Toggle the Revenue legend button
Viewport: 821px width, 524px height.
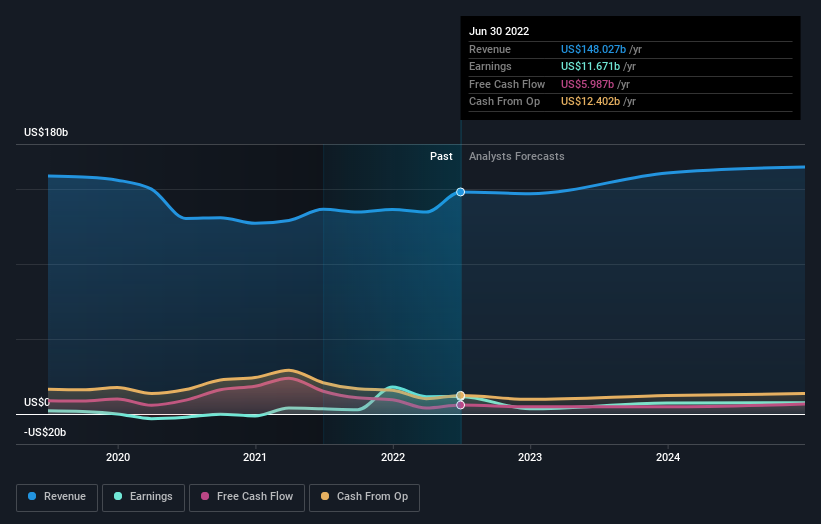point(57,497)
